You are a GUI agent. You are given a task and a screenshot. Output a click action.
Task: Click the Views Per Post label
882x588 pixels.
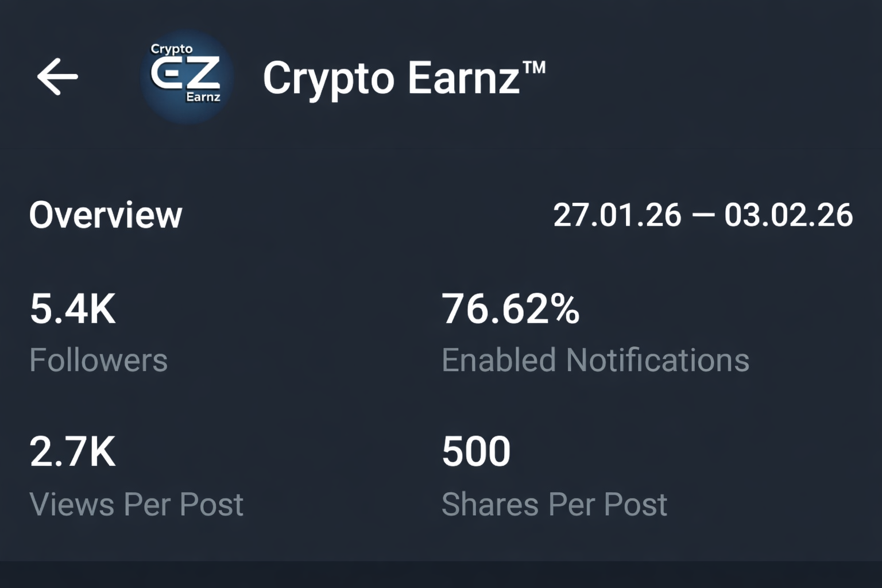[x=137, y=504]
